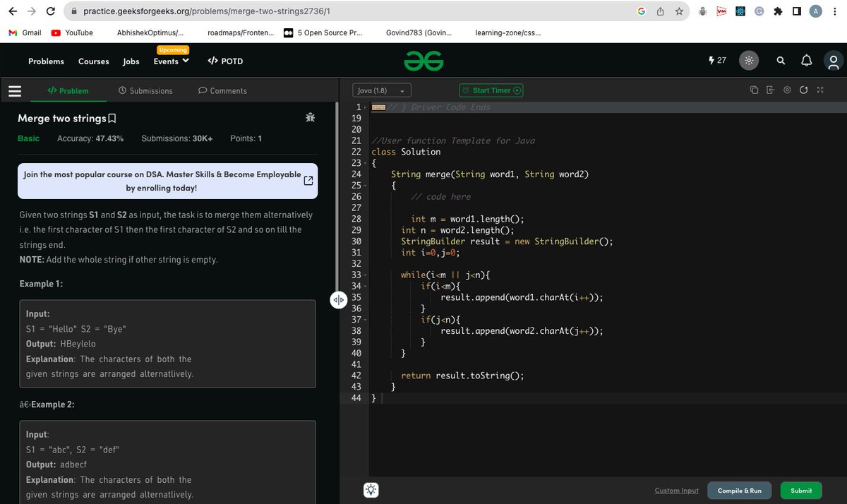
Task: Click the bug extension icon in Chrome
Action: (x=703, y=11)
